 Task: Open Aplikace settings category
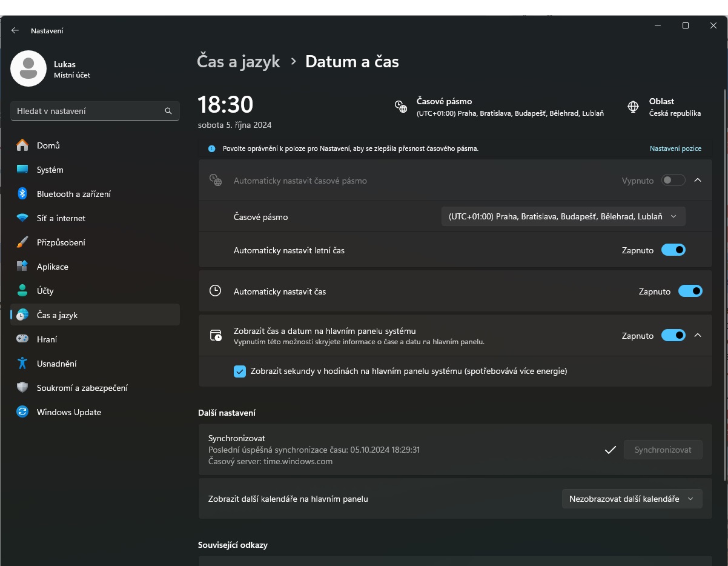click(x=95, y=267)
